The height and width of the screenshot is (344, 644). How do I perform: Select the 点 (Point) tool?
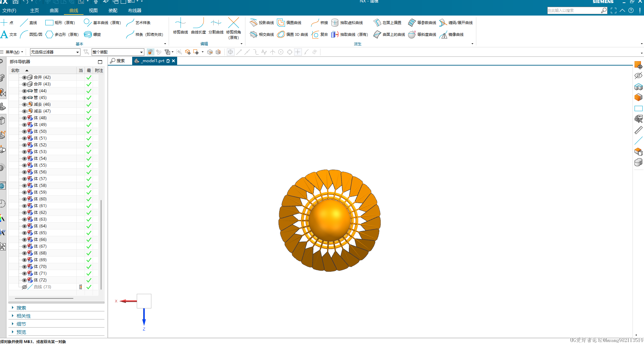(x=7, y=23)
